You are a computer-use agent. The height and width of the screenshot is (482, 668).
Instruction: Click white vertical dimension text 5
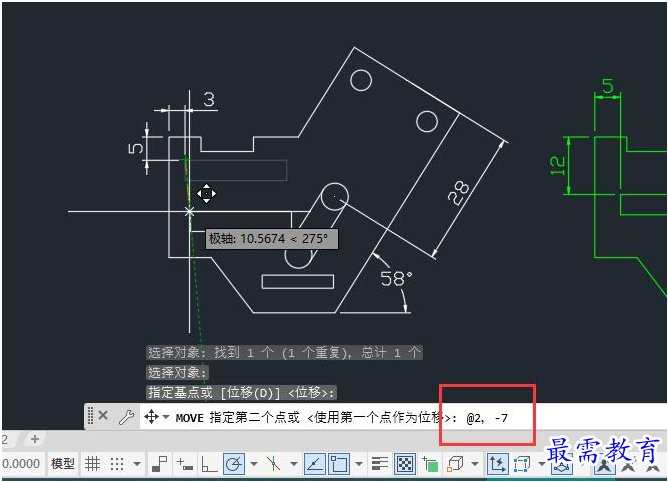136,148
